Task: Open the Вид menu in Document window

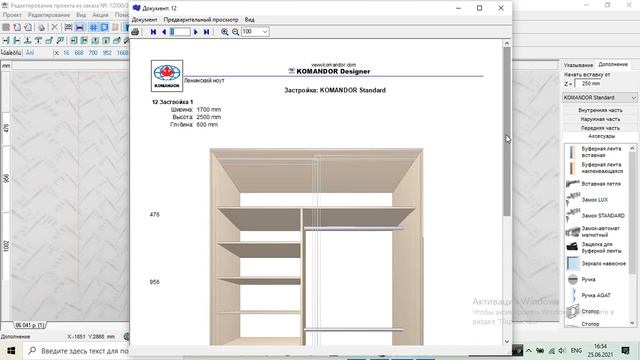Action: pyautogui.click(x=249, y=20)
